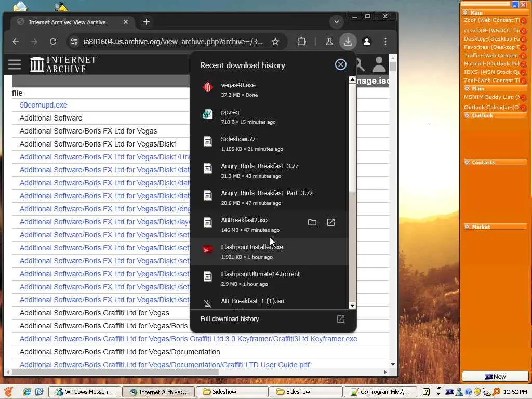This screenshot has height=399, width=532.
Task: Switch to Windows Messenger taskbar button
Action: pos(85,392)
